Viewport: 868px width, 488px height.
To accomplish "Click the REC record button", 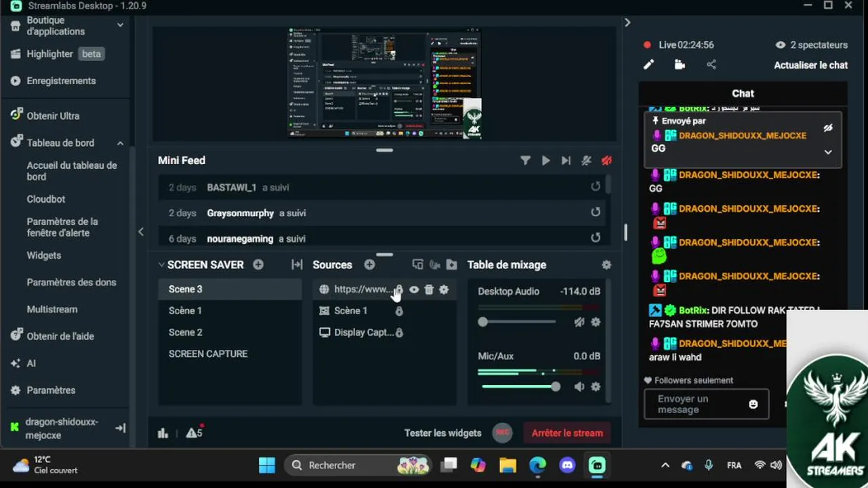I will pos(502,432).
